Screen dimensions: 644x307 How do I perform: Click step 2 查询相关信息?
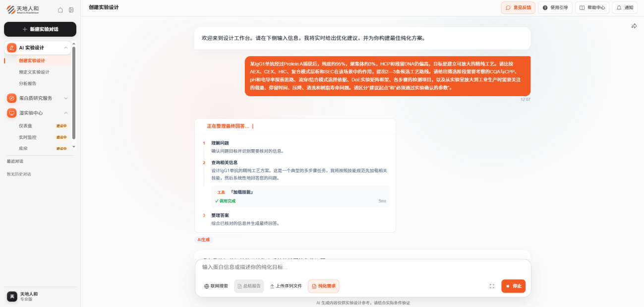tap(225, 162)
